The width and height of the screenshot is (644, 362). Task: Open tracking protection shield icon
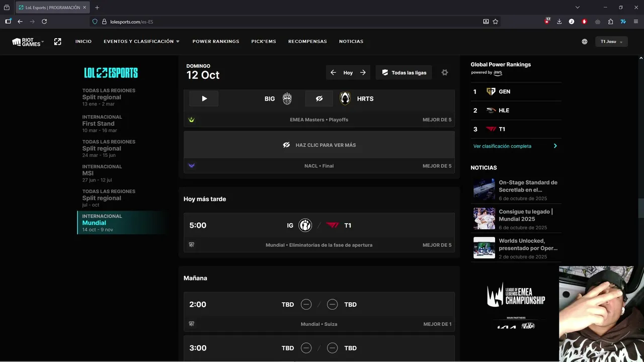pos(95,22)
